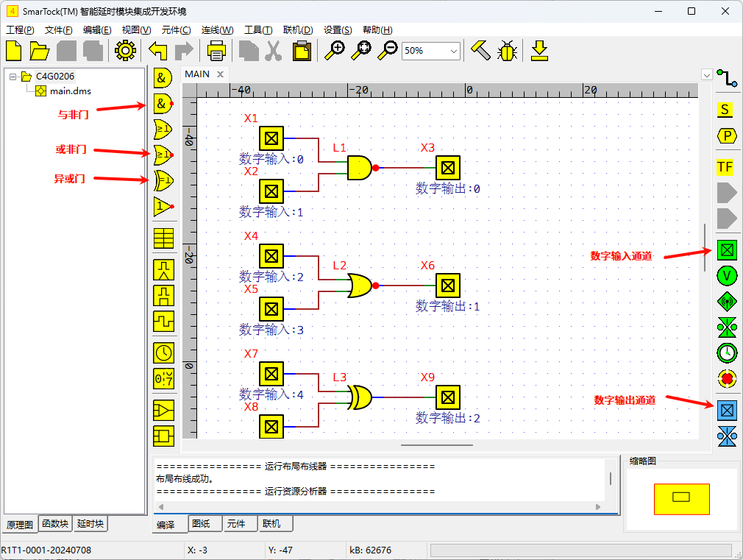743x560 pixels.
Task: Open an existing project folder
Action: click(40, 50)
